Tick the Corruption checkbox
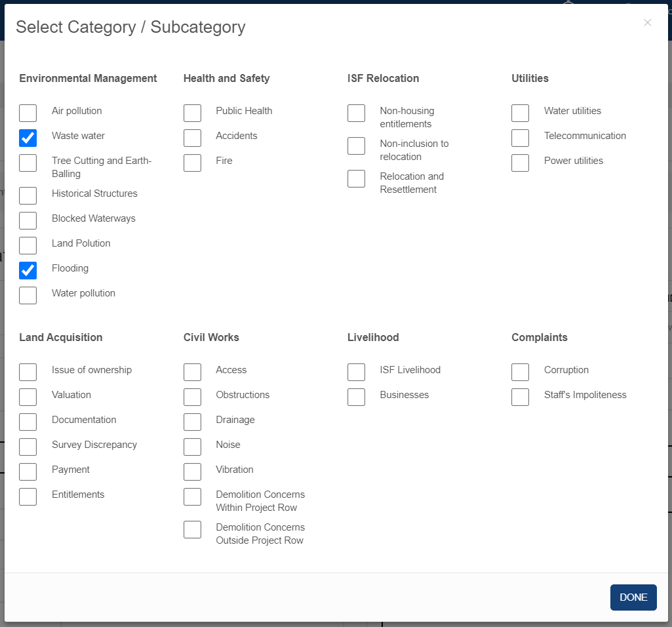Screen dimensions: 672x627 520,372
